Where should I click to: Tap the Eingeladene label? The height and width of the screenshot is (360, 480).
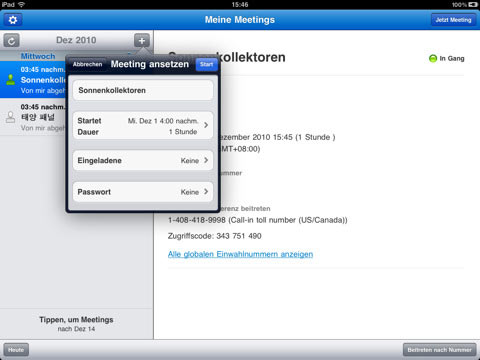tap(99, 160)
